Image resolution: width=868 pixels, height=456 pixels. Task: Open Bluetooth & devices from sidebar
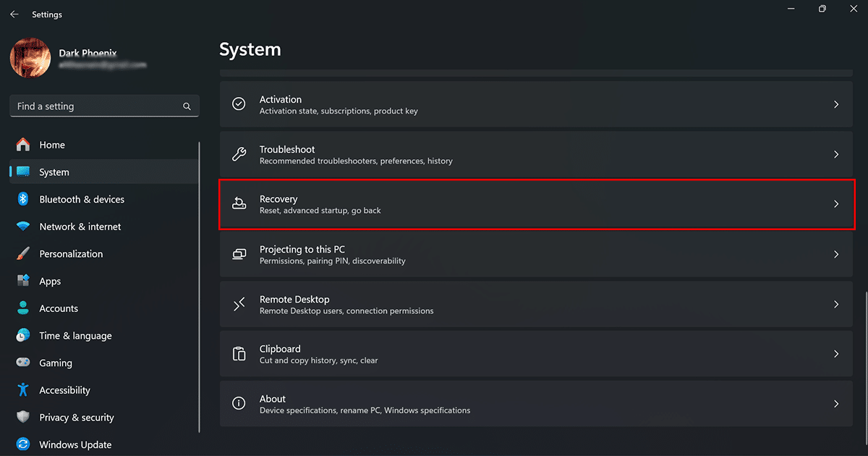(x=82, y=199)
